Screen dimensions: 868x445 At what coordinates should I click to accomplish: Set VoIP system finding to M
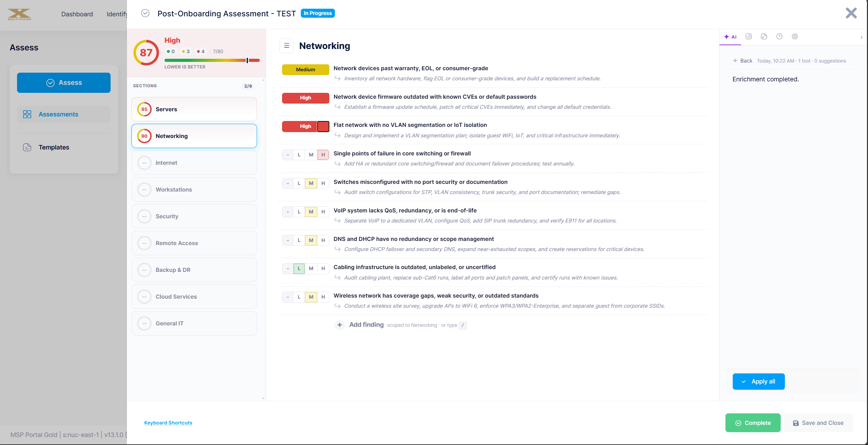311,212
